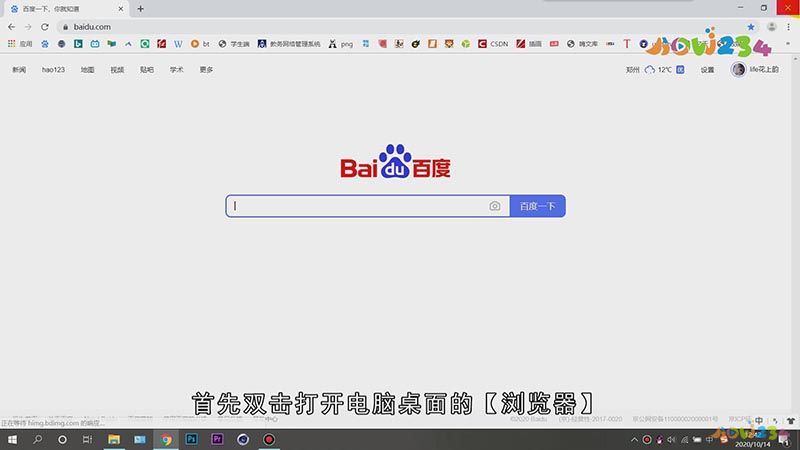
Task: Launch Premiere Pro from taskbar
Action: pos(217,439)
